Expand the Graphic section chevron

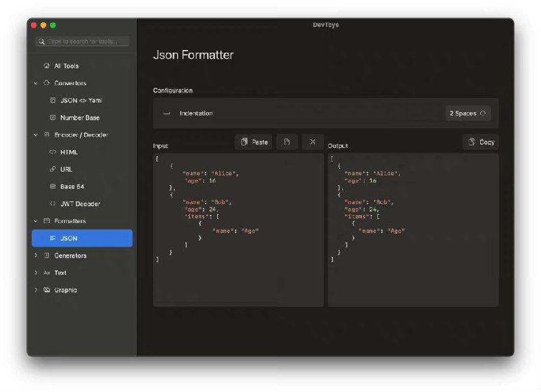tap(36, 290)
